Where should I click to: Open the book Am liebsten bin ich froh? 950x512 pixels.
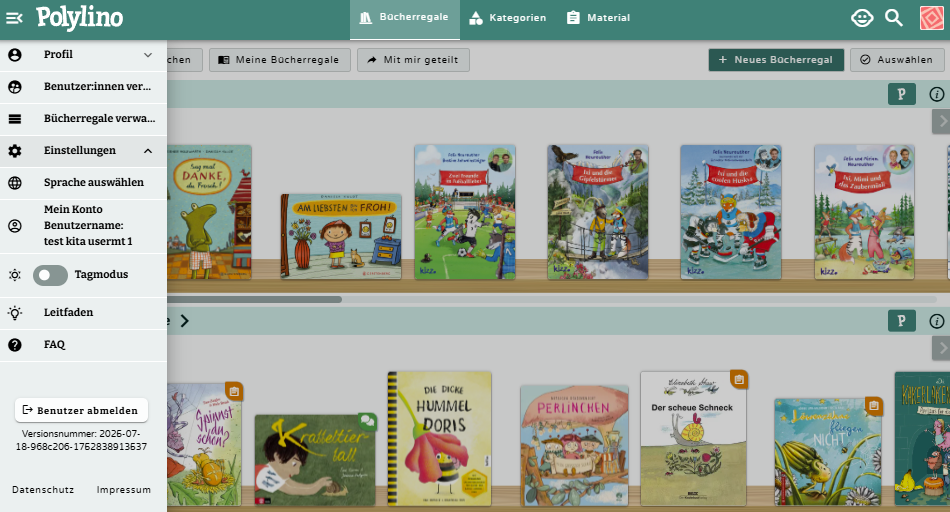click(341, 236)
